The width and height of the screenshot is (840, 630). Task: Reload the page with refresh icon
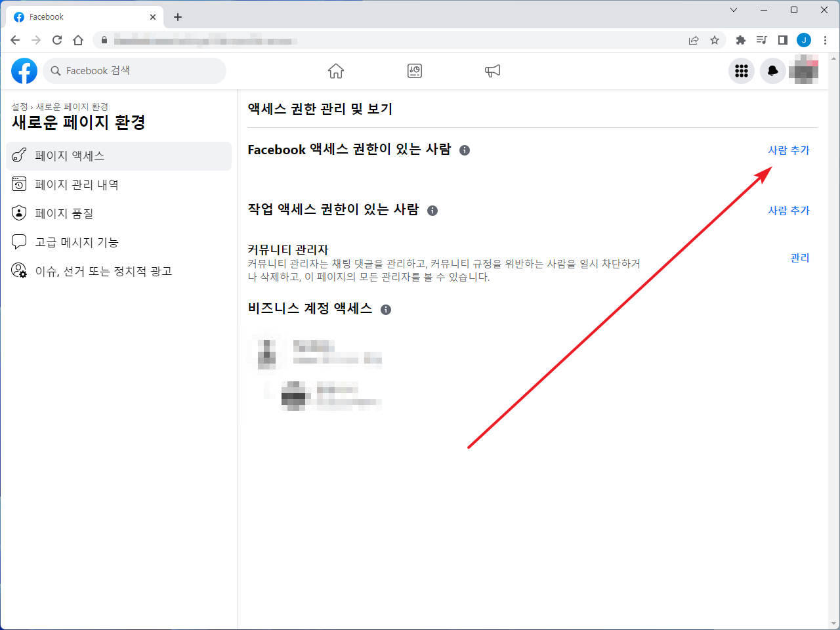(x=57, y=40)
